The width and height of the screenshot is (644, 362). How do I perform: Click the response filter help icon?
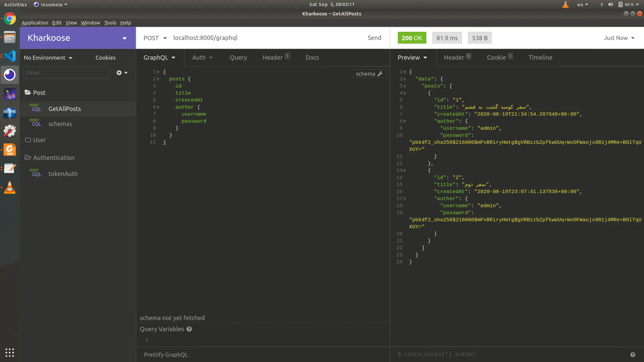pos(633,355)
